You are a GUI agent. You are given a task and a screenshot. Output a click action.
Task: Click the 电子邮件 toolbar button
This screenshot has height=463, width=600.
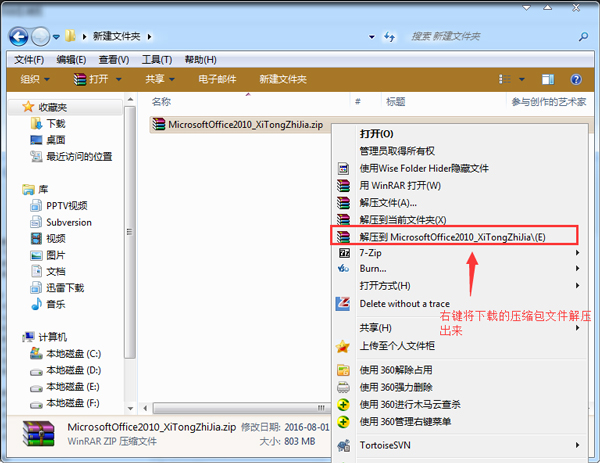217,79
